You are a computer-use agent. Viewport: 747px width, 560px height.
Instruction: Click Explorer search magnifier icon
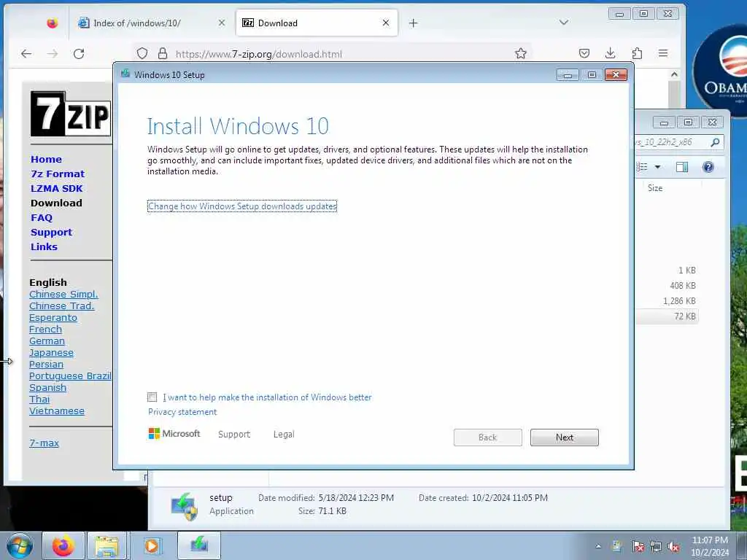pos(715,142)
